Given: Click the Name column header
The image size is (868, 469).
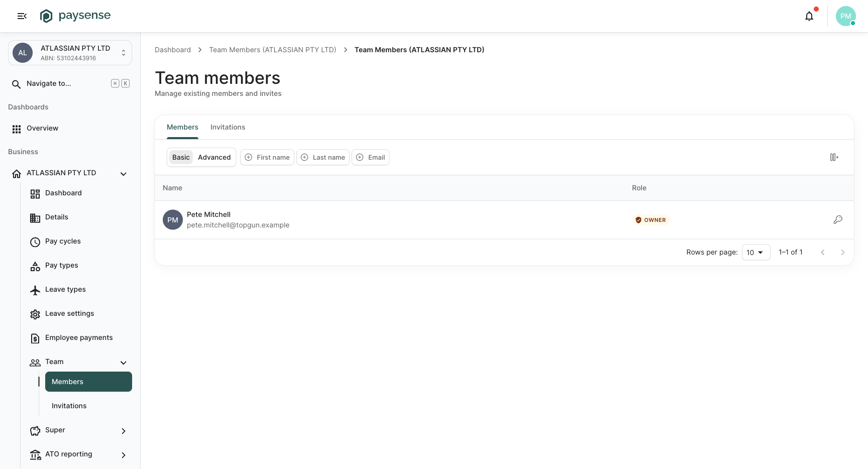Looking at the screenshot, I should click(x=172, y=188).
